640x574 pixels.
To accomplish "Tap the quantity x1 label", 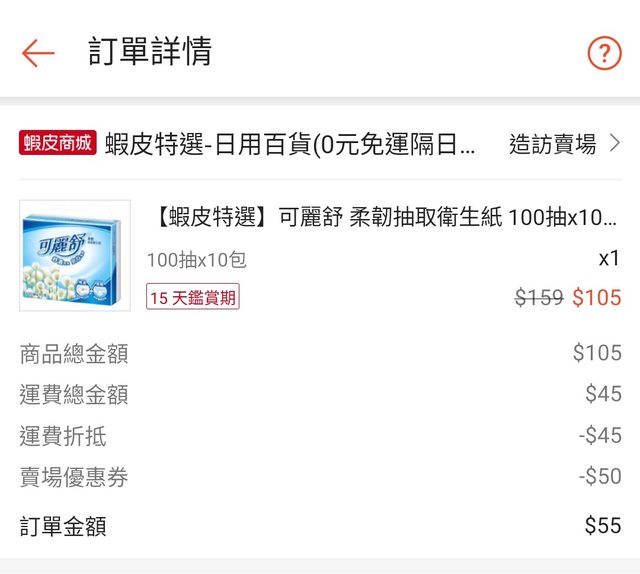I will 609,258.
